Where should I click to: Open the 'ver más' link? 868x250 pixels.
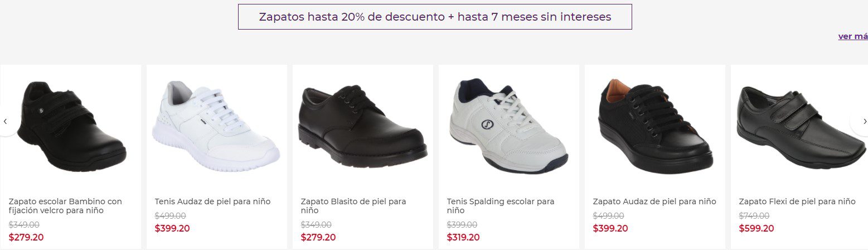click(x=853, y=36)
